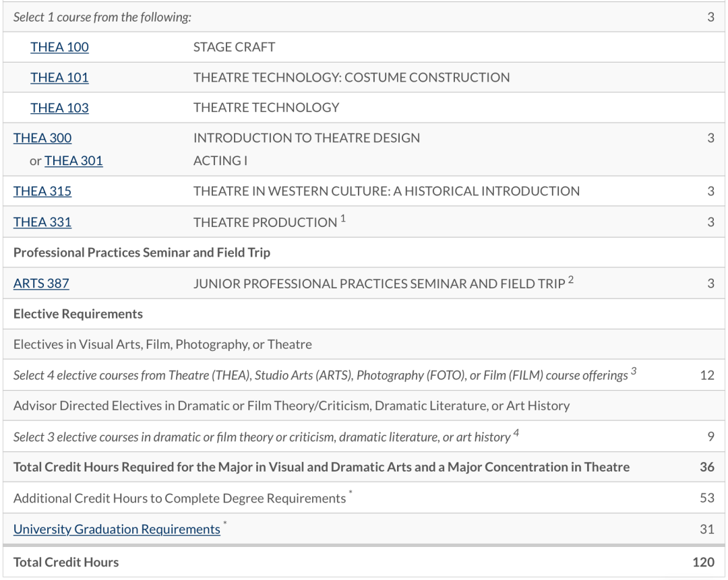Click the 120 total credit hours value
728x580 pixels.
(x=703, y=562)
